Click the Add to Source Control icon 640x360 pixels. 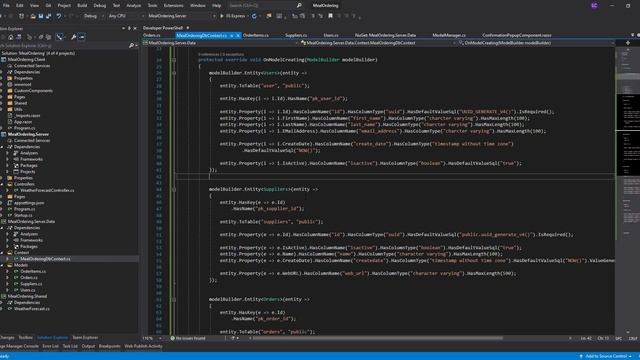581,356
